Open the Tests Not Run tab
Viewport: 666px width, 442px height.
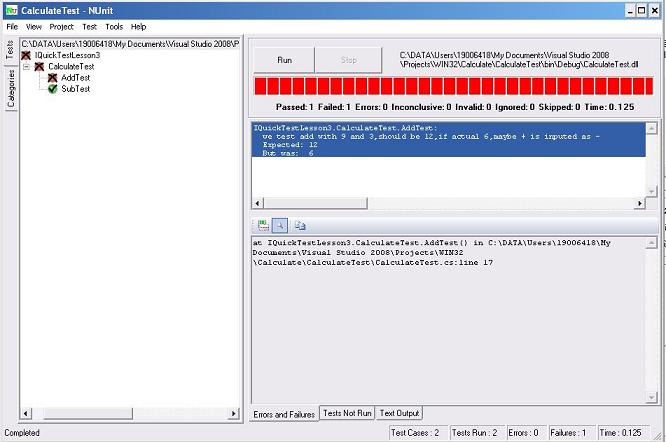(347, 413)
